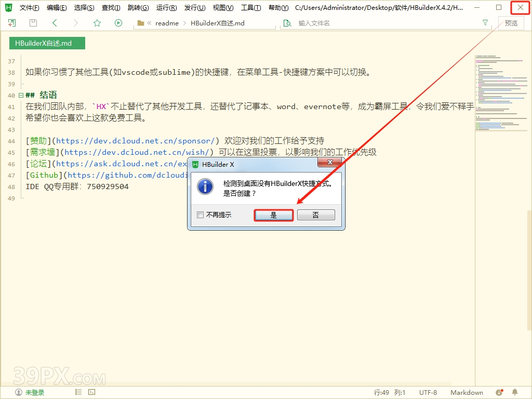Open the 发行(U) menu

tap(195, 7)
